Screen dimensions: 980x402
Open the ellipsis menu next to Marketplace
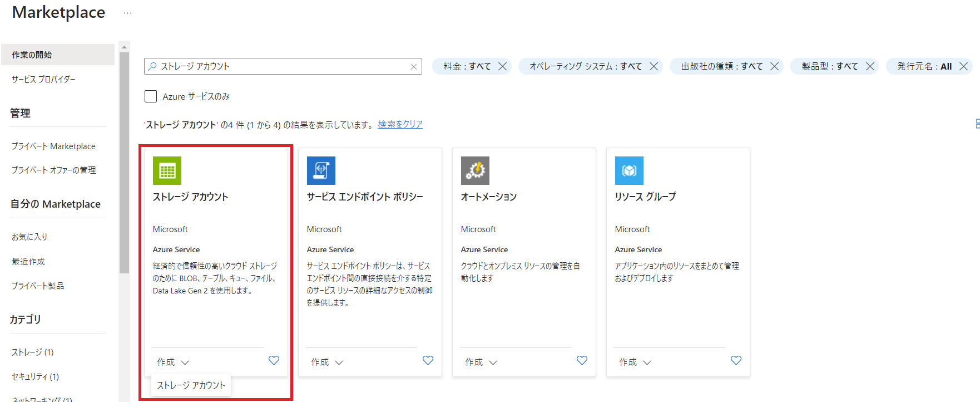(x=127, y=13)
